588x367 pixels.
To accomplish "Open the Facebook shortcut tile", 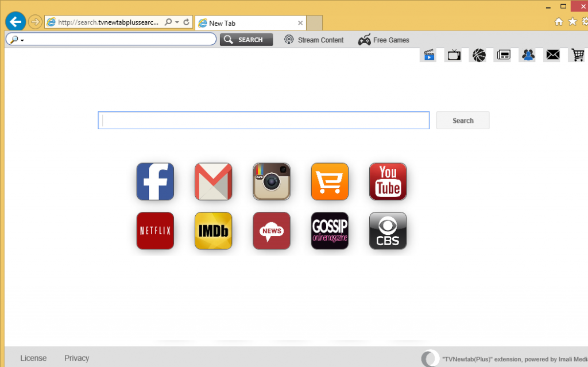I will click(155, 181).
